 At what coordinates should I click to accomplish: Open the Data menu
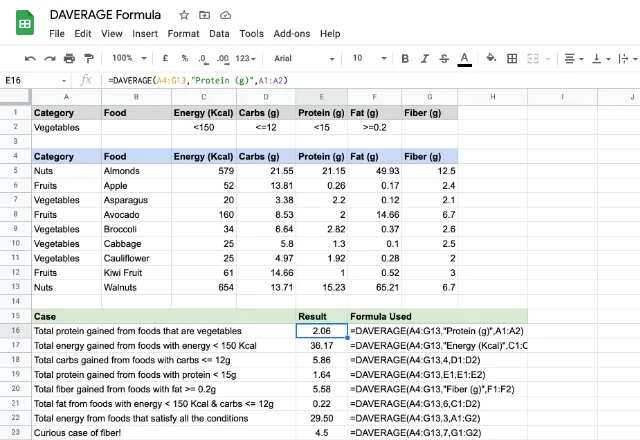[219, 33]
